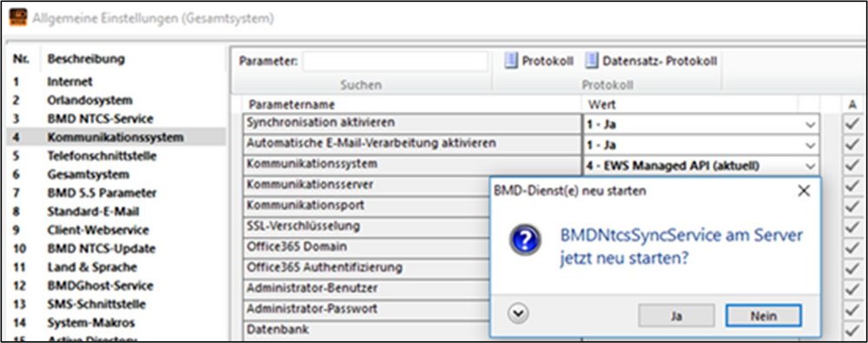868x343 pixels.
Task: Select Client-Webservice entry in the list
Action: [97, 229]
